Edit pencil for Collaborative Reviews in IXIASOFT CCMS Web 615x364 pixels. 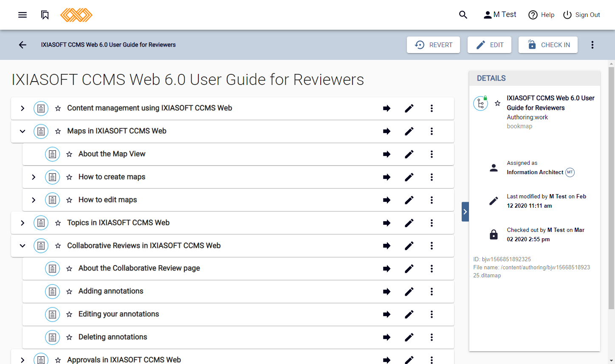click(x=409, y=245)
